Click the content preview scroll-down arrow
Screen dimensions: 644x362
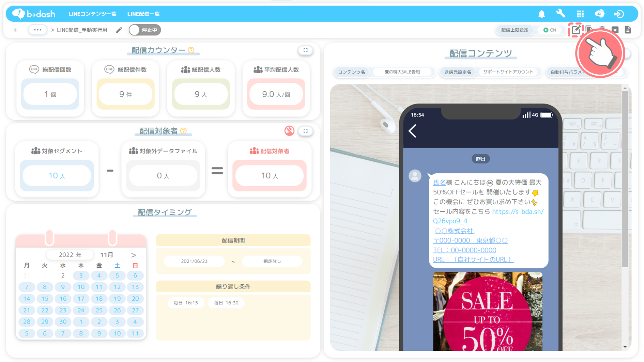625,347
